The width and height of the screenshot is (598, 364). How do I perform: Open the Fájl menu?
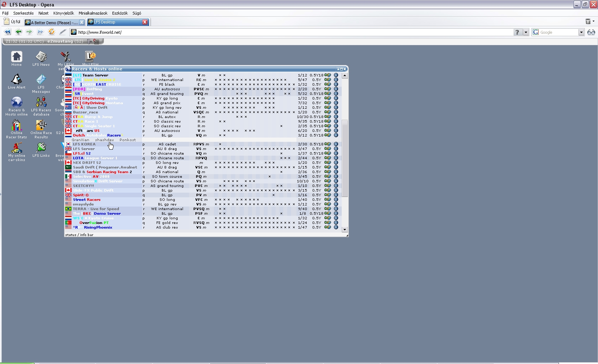[x=5, y=13]
